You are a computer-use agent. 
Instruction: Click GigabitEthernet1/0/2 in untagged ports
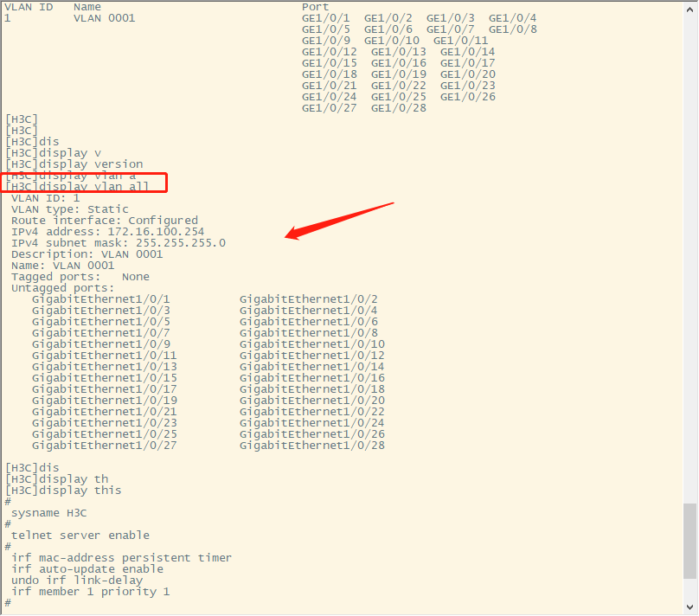coord(309,299)
